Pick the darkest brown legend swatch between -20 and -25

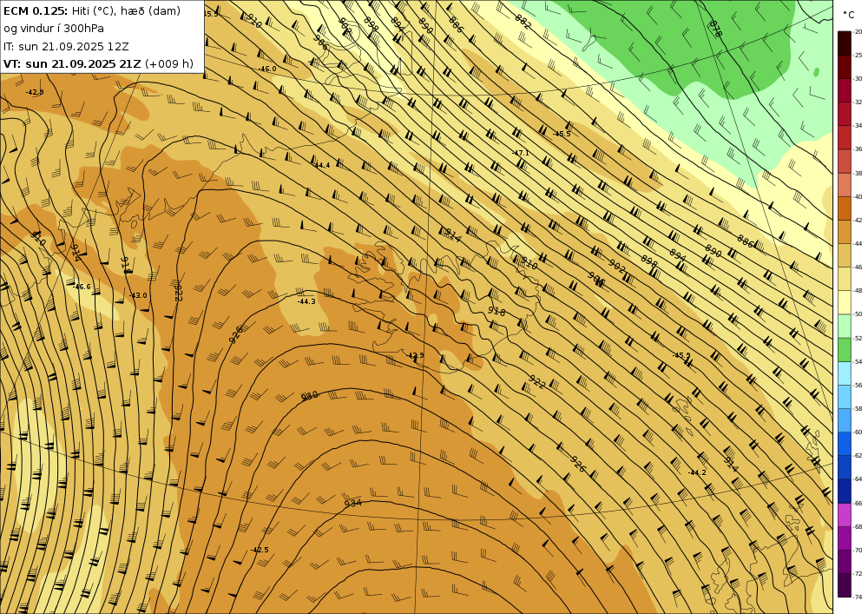(x=845, y=43)
